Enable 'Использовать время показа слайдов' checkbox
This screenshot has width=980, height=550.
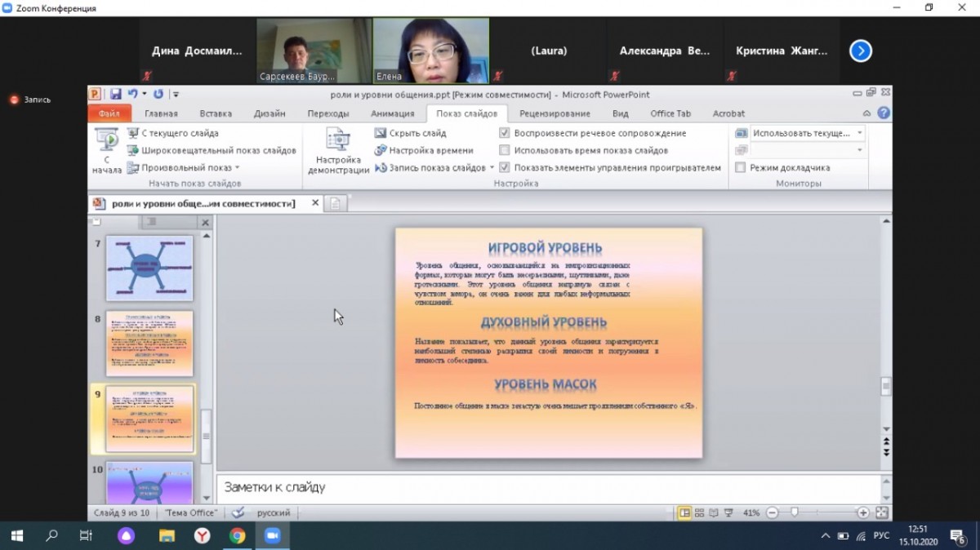click(x=505, y=150)
